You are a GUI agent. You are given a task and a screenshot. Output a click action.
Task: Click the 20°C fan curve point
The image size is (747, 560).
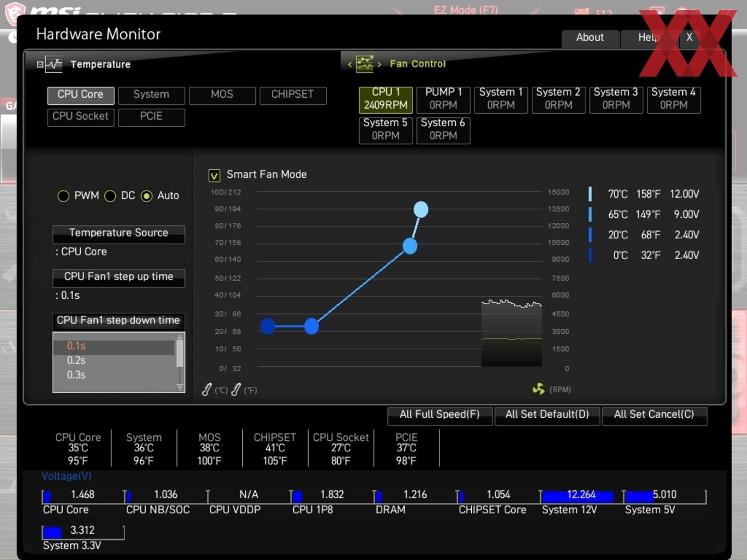tap(311, 326)
